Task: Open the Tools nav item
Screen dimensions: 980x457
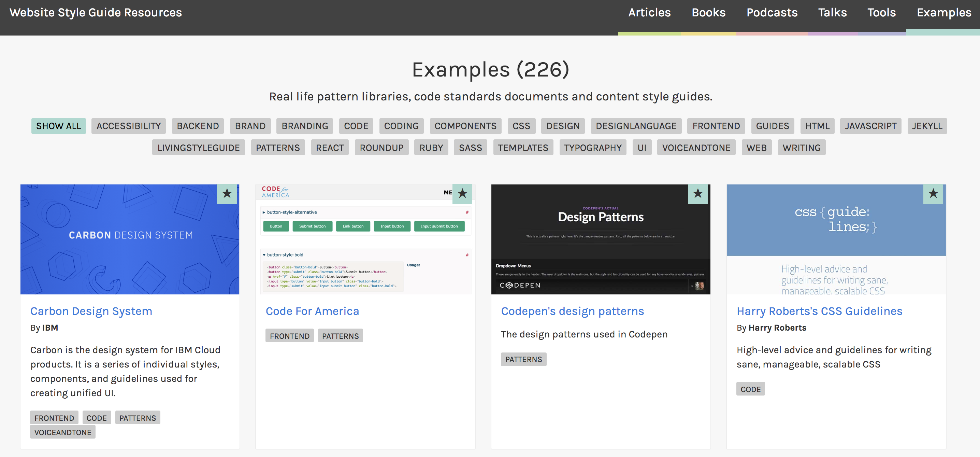Action: [x=881, y=13]
